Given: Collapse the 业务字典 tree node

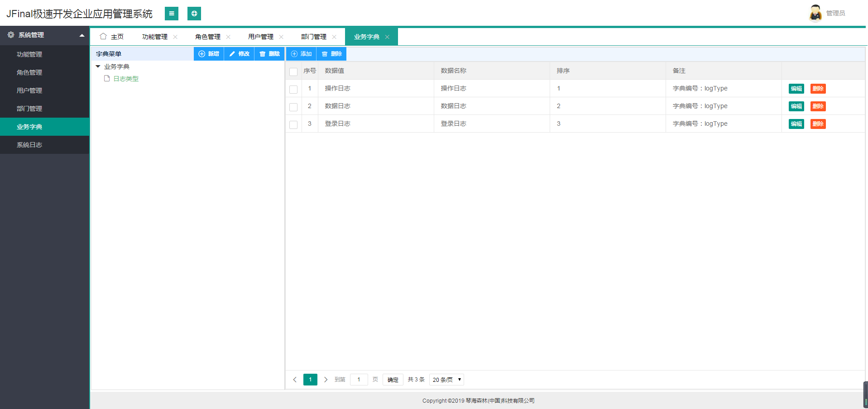Looking at the screenshot, I should point(98,67).
